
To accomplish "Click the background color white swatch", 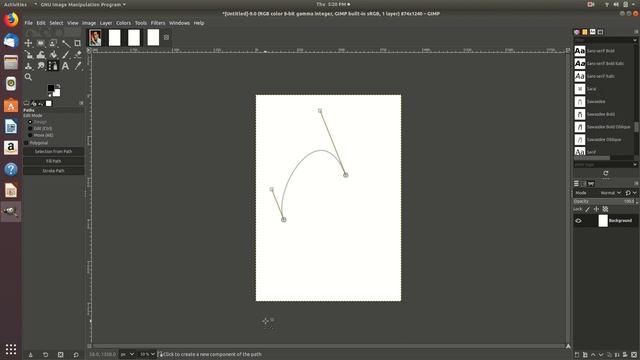I will [57, 93].
